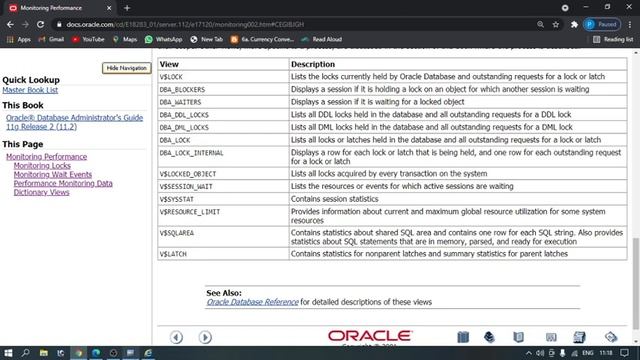This screenshot has width=640, height=360.
Task: Open the Maps bookmark
Action: click(124, 40)
